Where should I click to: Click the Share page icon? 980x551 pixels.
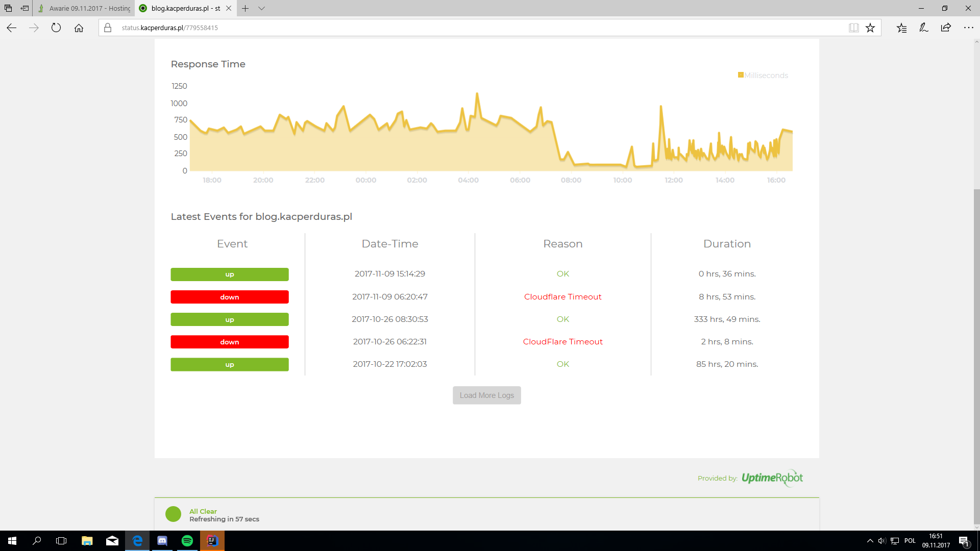(946, 28)
